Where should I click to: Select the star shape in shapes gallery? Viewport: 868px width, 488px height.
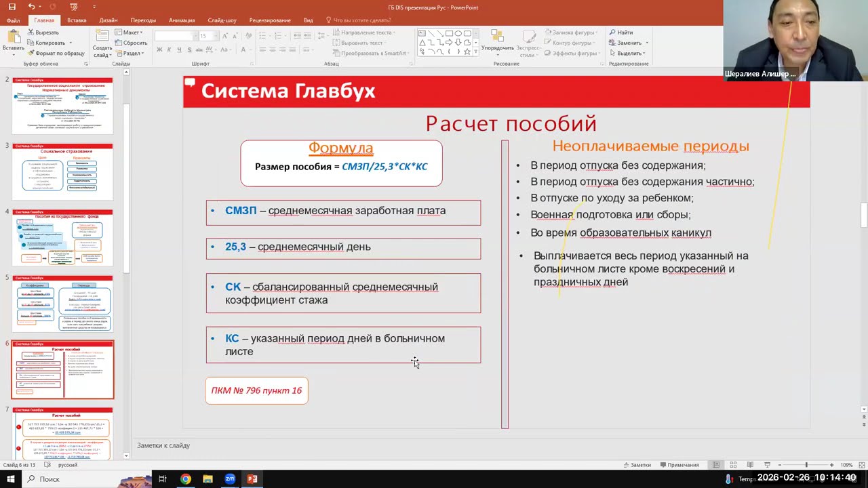coord(467,51)
